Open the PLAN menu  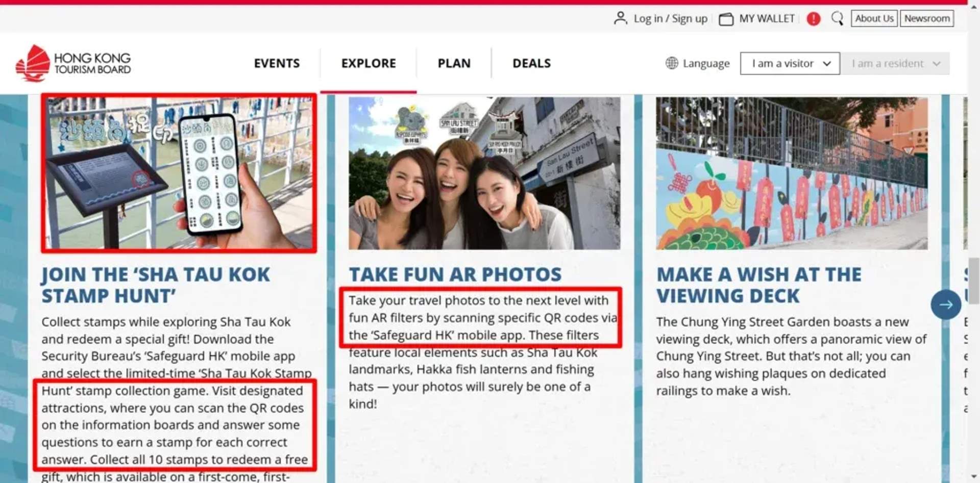coord(454,63)
